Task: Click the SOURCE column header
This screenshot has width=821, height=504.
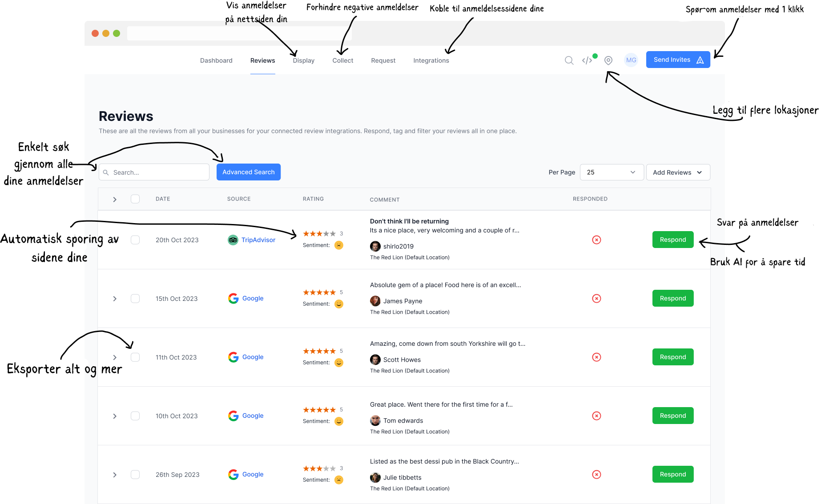Action: click(239, 199)
